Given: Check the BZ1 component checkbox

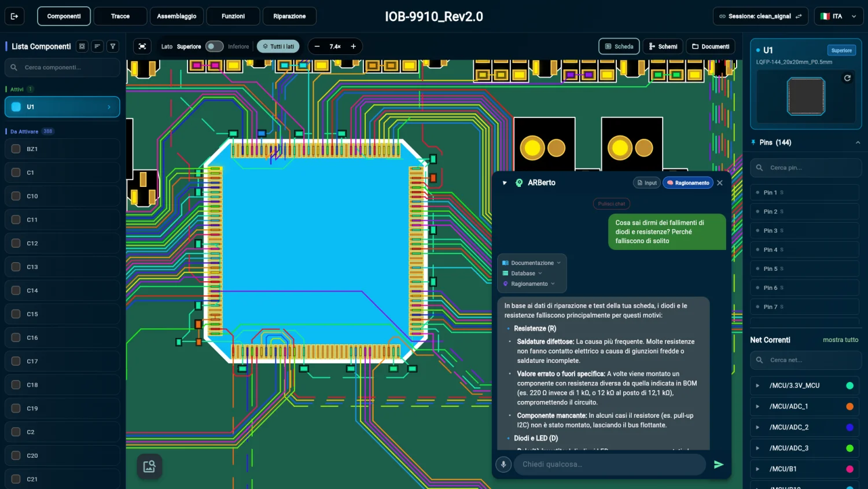Looking at the screenshot, I should coord(16,149).
